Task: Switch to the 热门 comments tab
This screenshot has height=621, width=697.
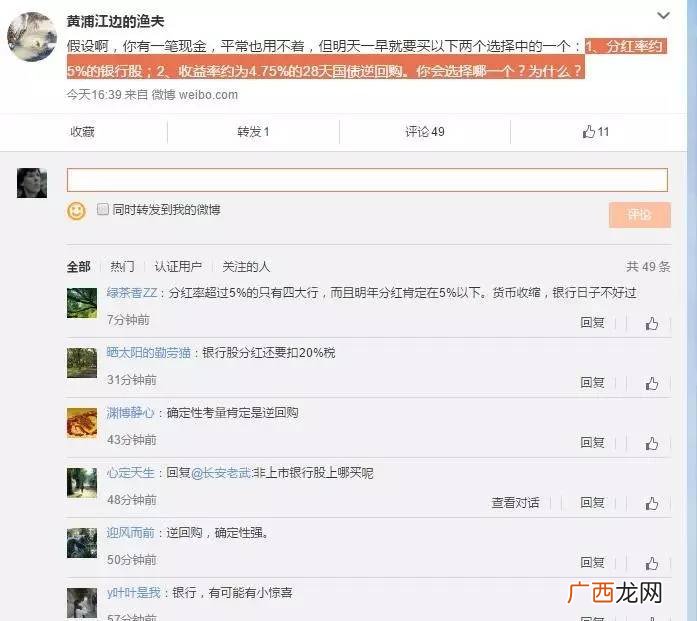Action: coord(122,267)
